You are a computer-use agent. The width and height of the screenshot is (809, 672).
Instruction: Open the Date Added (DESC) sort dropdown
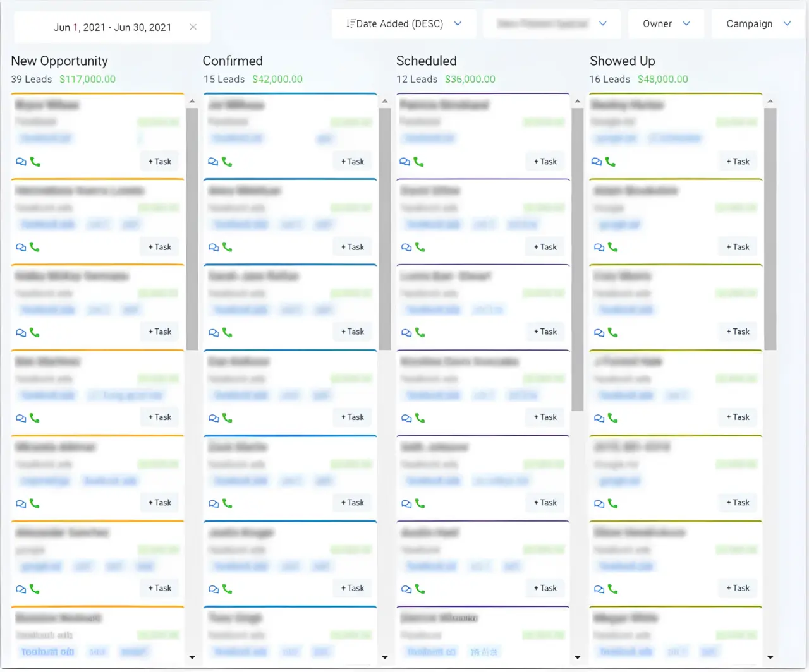(404, 24)
